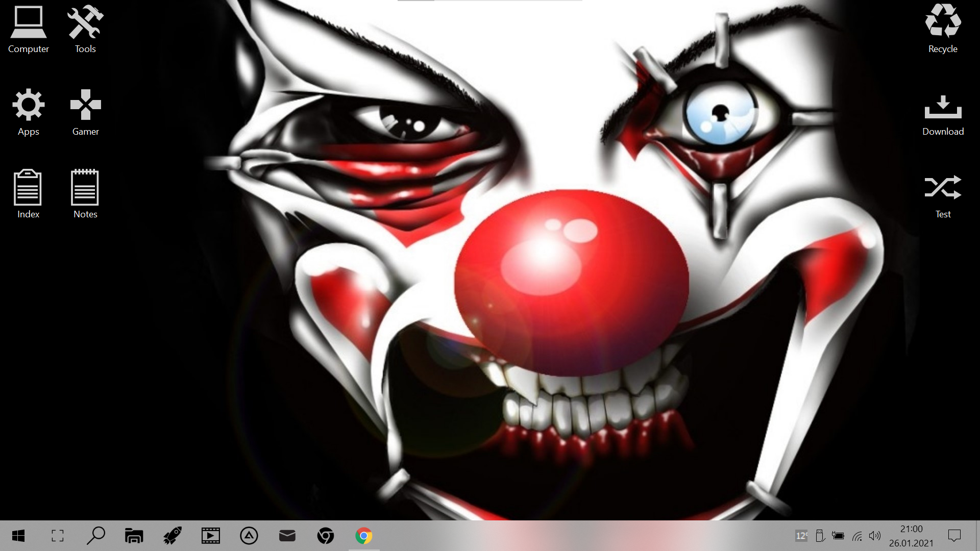980x551 pixels.
Task: Open the Windows Start menu
Action: [18, 536]
